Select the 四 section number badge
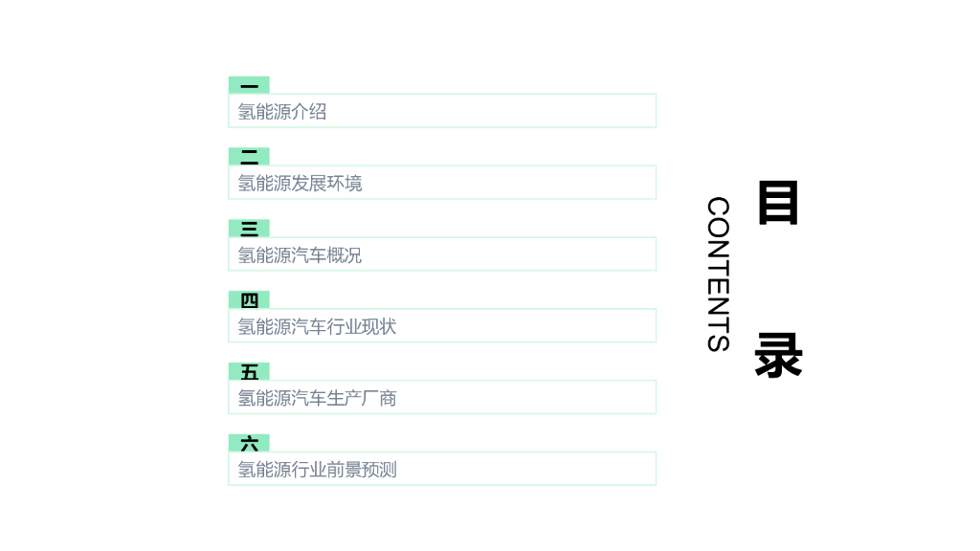This screenshot has width=980, height=551. pyautogui.click(x=249, y=300)
